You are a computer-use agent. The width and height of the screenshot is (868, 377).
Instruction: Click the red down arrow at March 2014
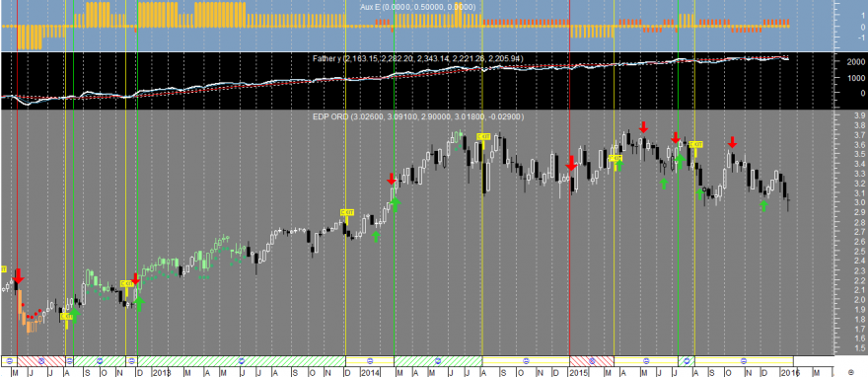click(392, 179)
